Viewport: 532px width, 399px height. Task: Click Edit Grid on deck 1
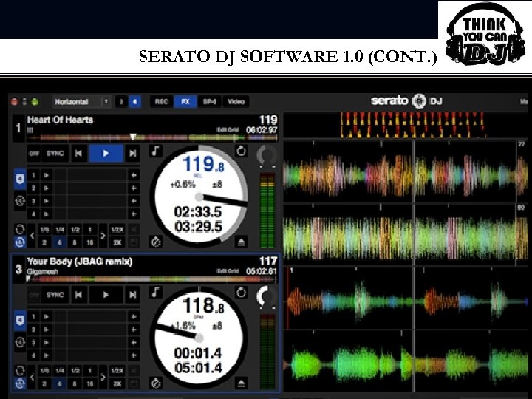tap(228, 130)
